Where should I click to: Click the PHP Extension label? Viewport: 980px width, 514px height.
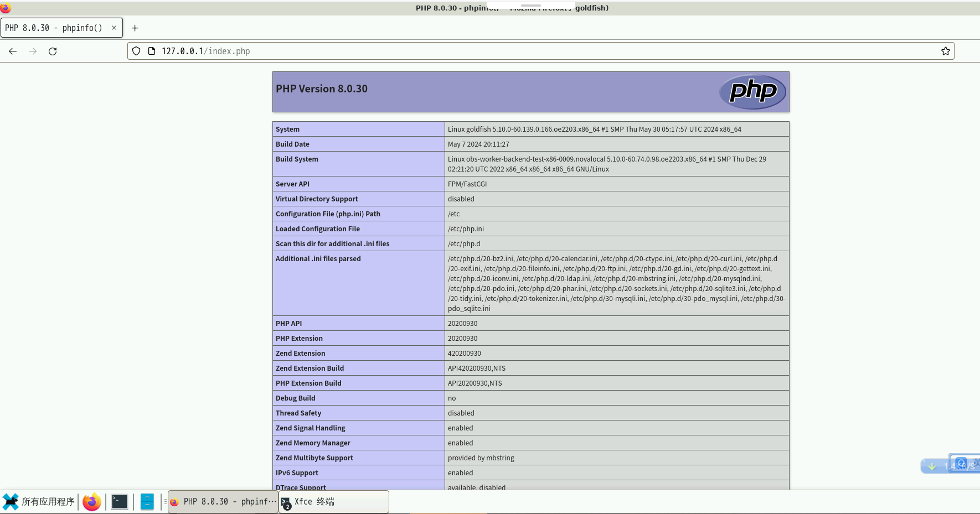pyautogui.click(x=299, y=339)
